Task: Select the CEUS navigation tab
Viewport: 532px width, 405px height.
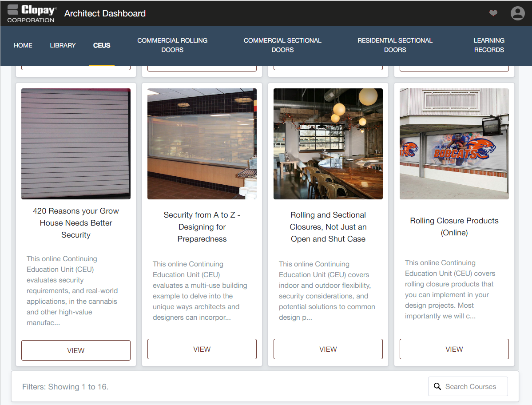Action: 102,45
